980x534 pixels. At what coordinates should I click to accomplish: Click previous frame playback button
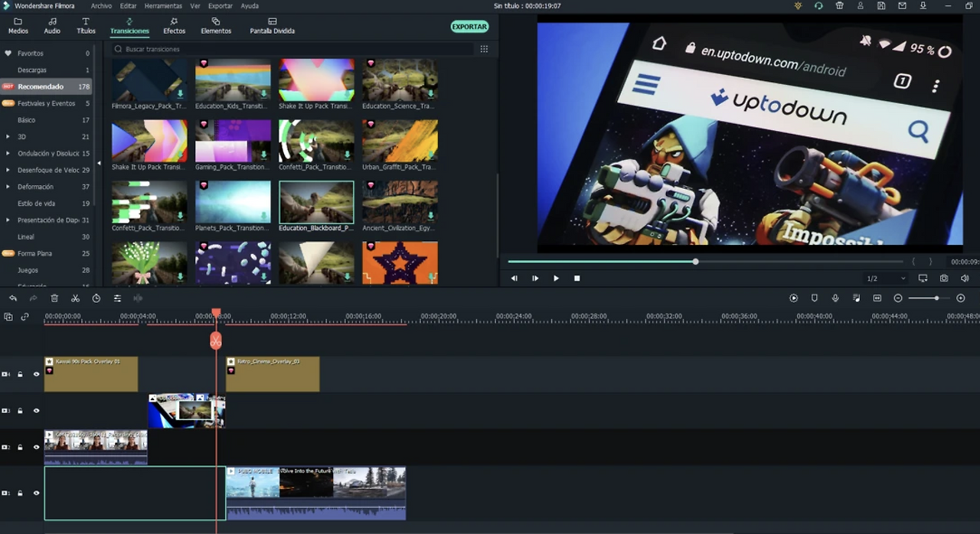click(x=514, y=278)
